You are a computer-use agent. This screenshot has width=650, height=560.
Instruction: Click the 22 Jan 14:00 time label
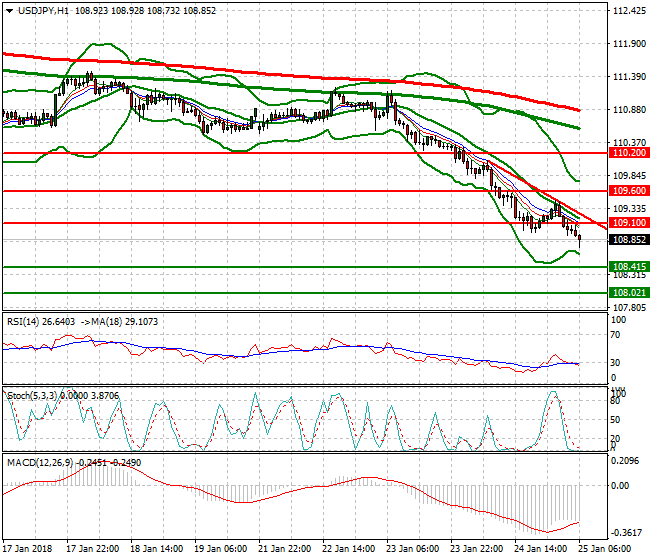[x=347, y=549]
